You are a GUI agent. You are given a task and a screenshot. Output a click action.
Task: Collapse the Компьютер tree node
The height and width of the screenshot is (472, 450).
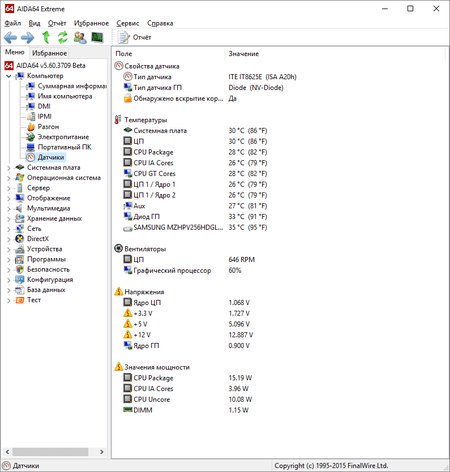[9, 76]
